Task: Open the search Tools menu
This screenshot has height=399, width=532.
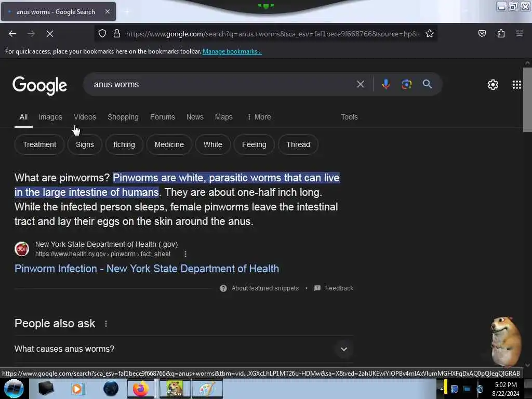Action: (349, 117)
